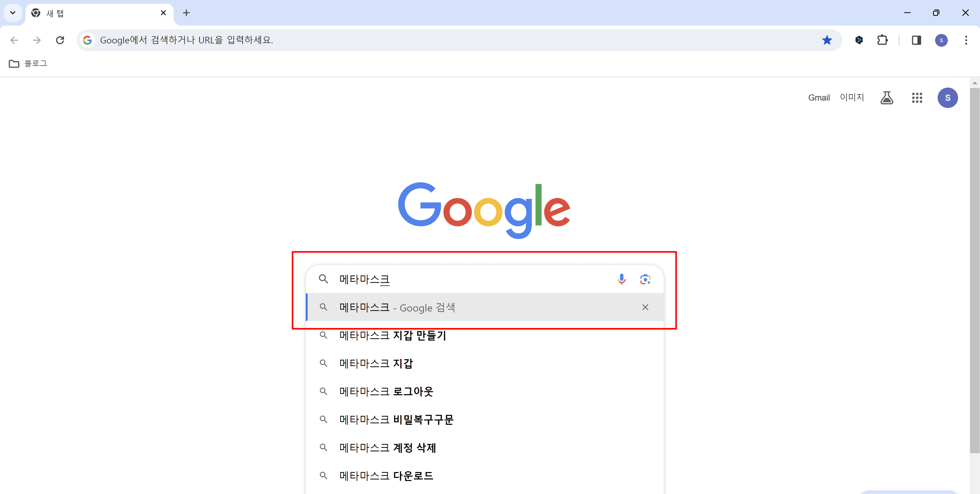The width and height of the screenshot is (980, 494).
Task: Click the reload page icon
Action: [60, 40]
